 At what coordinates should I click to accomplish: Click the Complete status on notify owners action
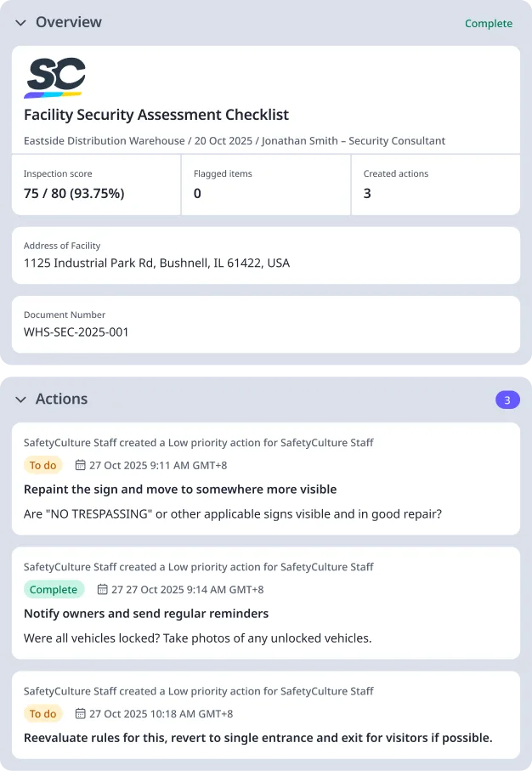(x=54, y=590)
